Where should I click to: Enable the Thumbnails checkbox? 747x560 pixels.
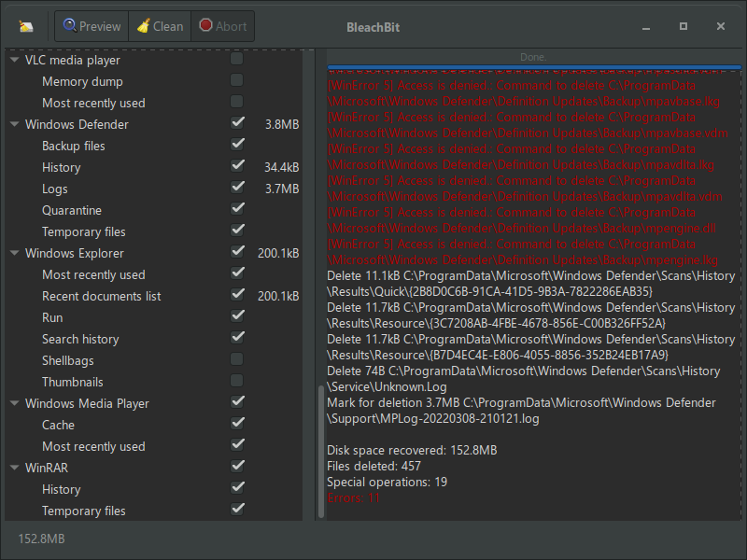237,381
